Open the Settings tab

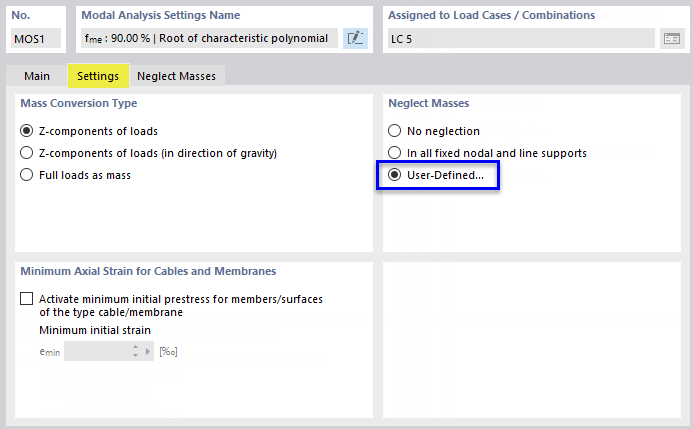point(98,76)
